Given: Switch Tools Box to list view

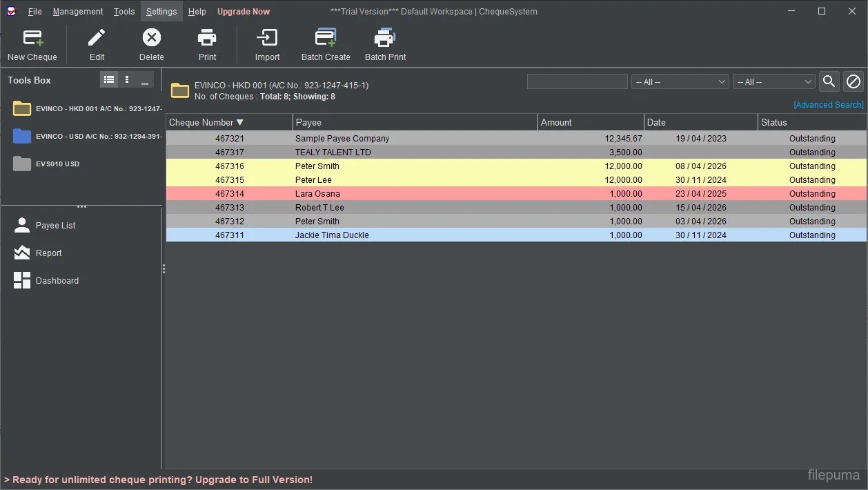Looking at the screenshot, I should click(x=109, y=80).
